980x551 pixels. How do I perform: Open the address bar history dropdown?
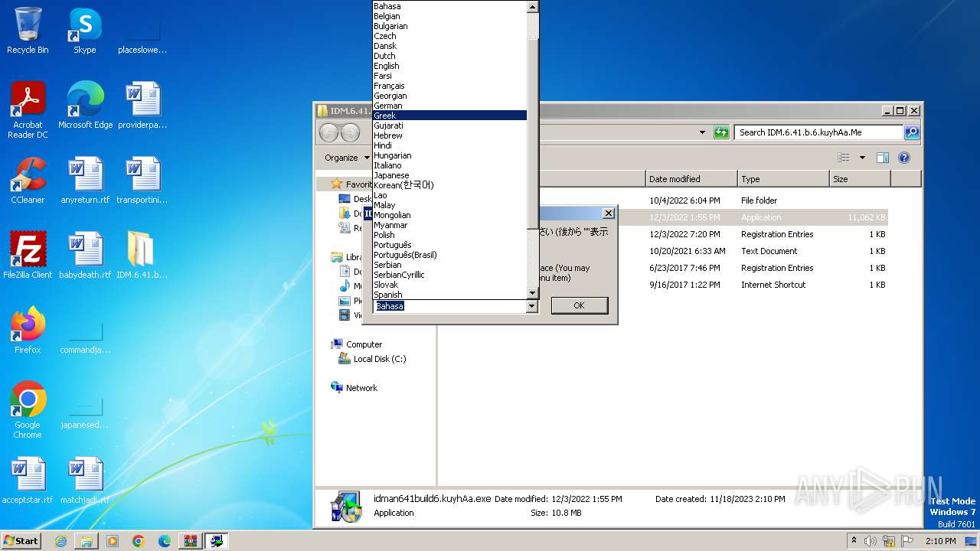[703, 132]
